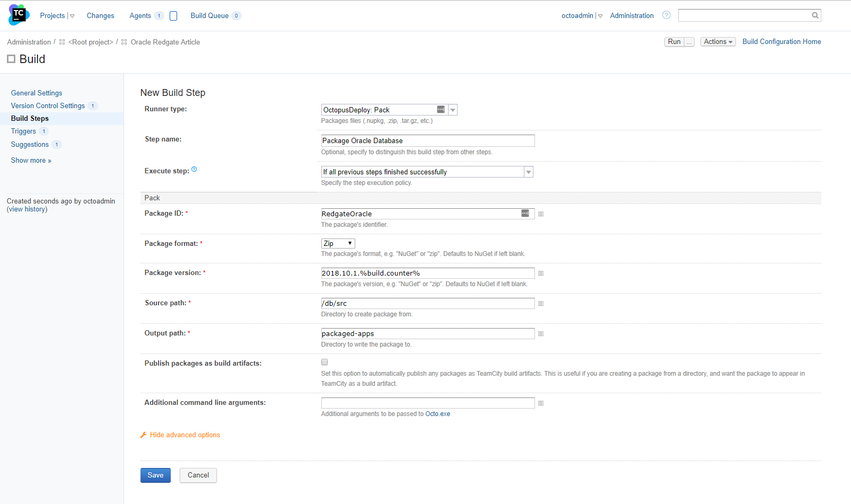Click Hide advanced options link
The width and height of the screenshot is (851, 504).
tap(185, 435)
